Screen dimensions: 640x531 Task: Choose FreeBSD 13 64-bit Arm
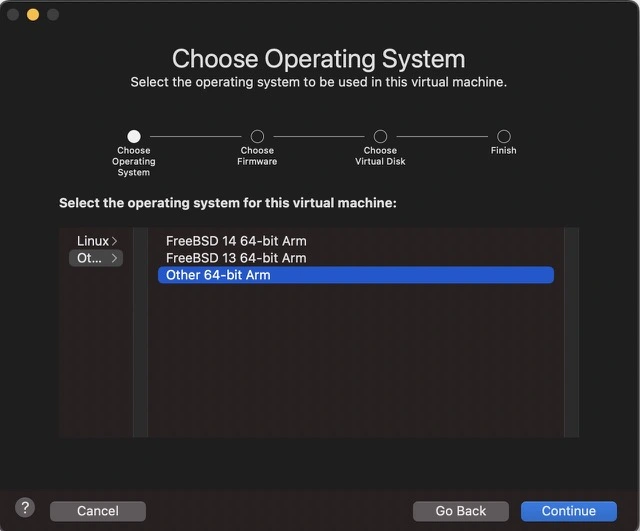(356, 258)
